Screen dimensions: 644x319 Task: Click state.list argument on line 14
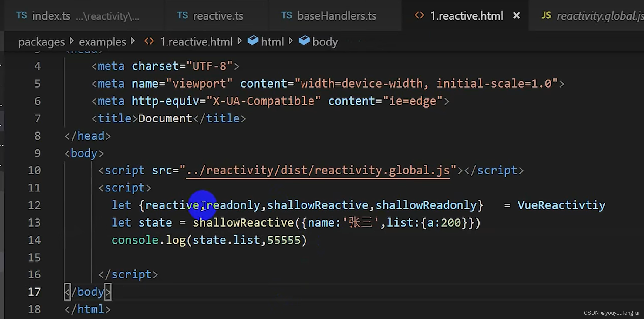pos(226,240)
